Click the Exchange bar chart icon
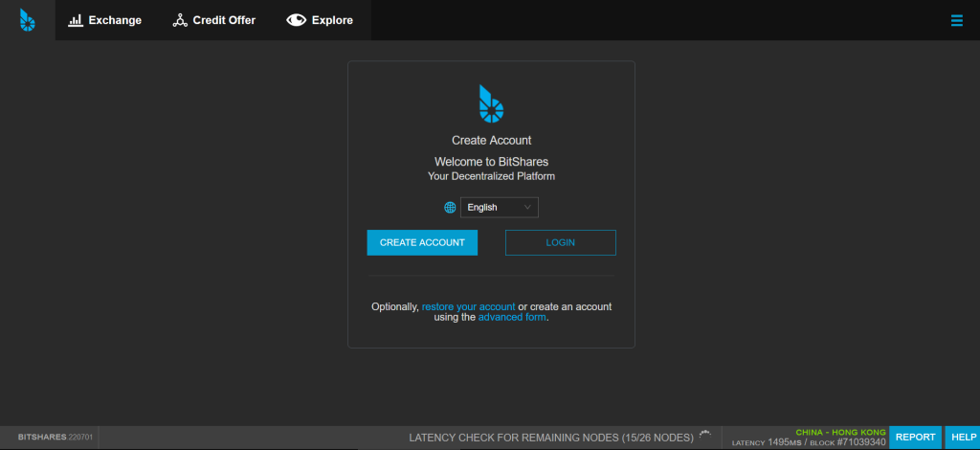 click(x=76, y=20)
